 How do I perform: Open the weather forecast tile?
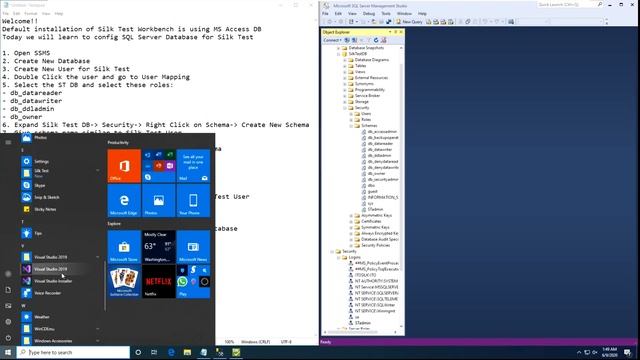click(x=159, y=247)
